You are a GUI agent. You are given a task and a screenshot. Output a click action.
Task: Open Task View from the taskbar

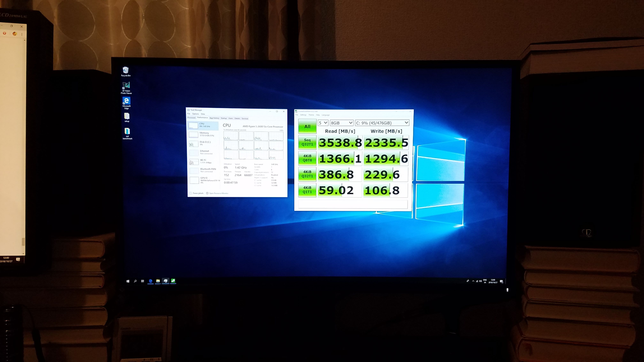(x=142, y=281)
